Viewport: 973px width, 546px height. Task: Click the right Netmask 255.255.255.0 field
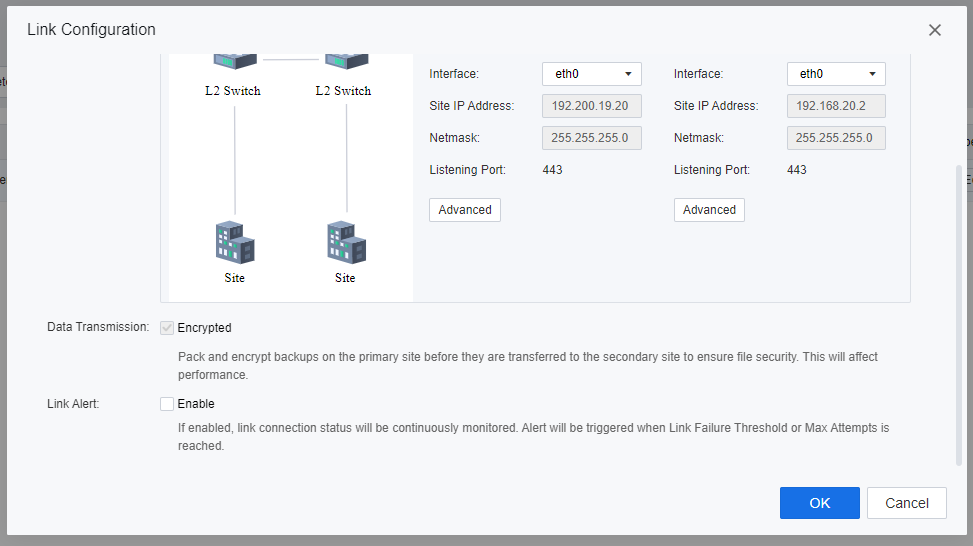[x=836, y=138]
